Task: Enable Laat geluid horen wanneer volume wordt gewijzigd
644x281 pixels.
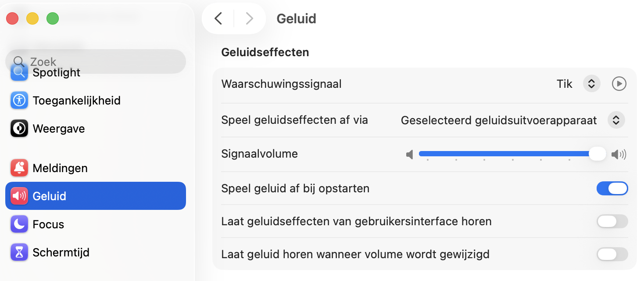Action: pos(612,254)
